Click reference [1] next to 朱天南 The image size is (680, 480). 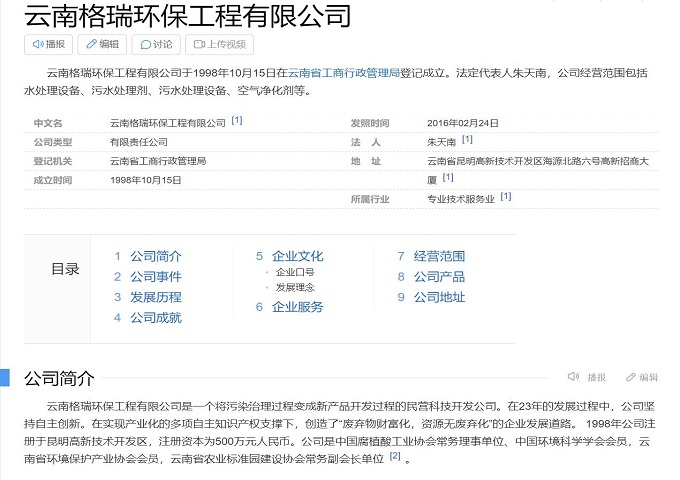(x=467, y=139)
